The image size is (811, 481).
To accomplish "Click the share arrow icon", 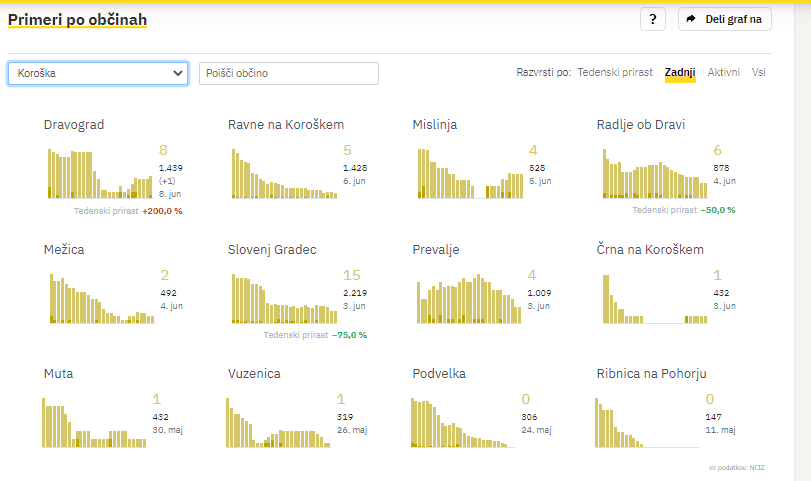I will [x=691, y=19].
